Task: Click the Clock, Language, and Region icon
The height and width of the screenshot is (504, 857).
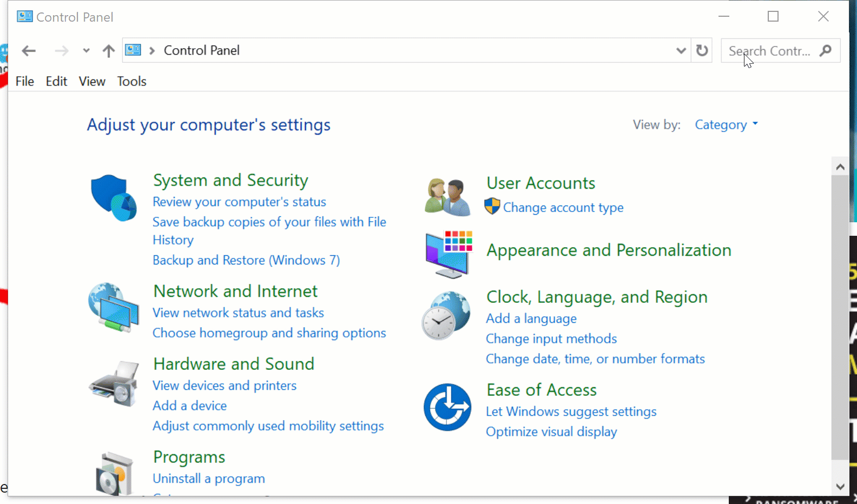Action: 446,315
